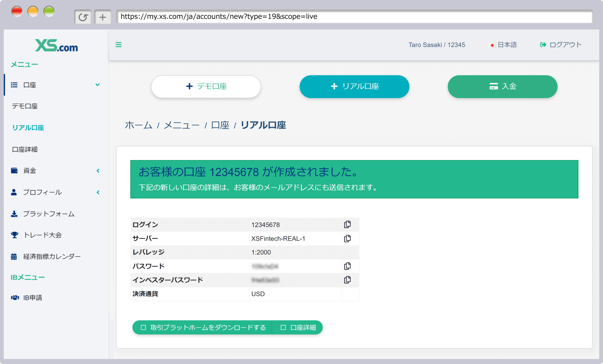
Task: Go to 口座 breadcrumb link
Action: pos(220,125)
